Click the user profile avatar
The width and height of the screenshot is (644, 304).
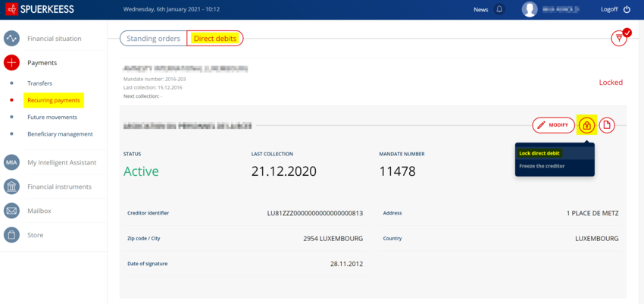tap(530, 9)
